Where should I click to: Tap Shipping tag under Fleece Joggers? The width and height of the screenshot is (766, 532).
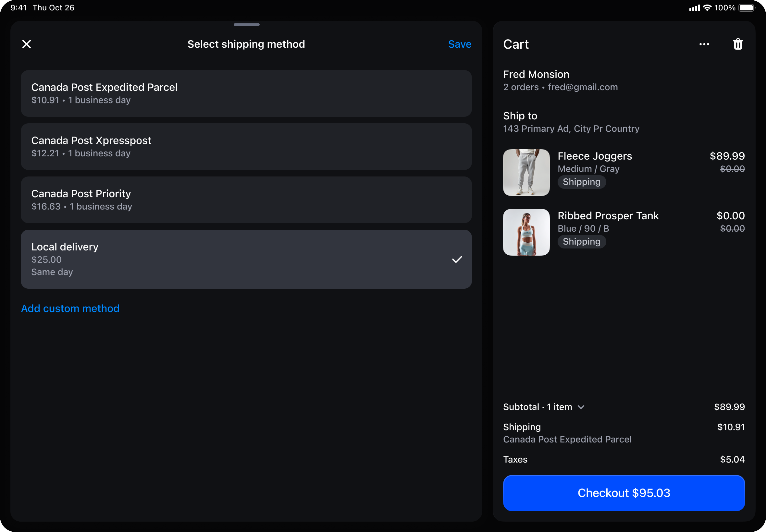(582, 182)
